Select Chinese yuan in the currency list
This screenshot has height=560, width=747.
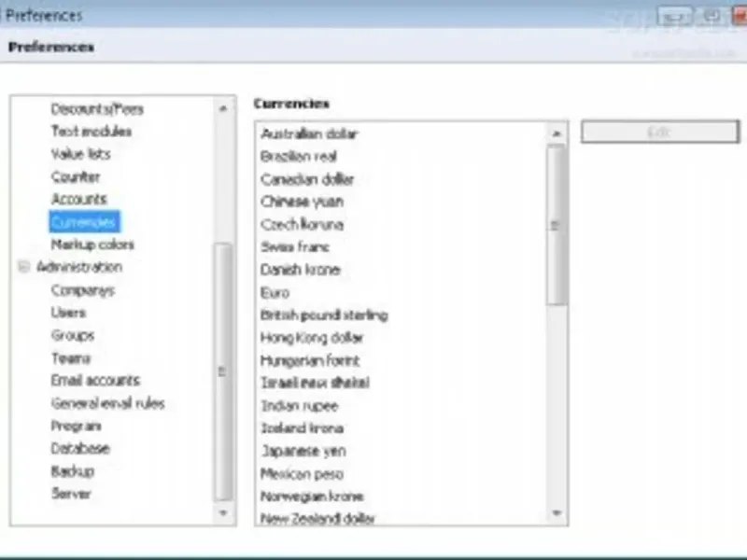coord(302,202)
